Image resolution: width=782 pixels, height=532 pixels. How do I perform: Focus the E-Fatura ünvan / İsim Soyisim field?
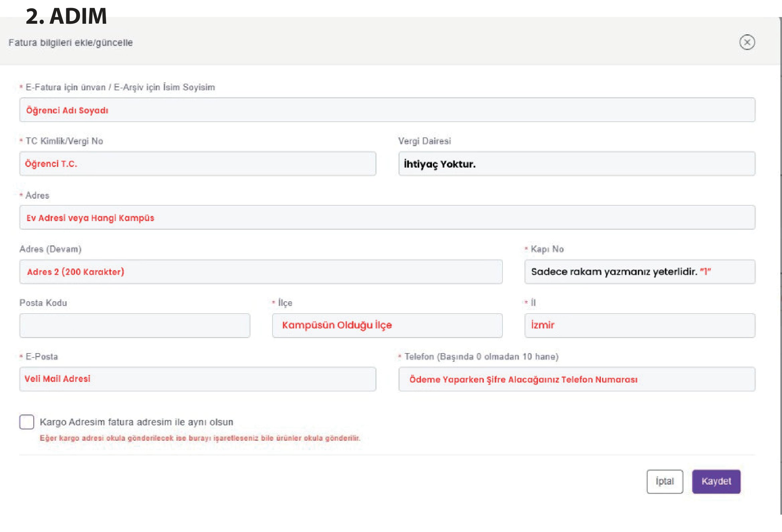(387, 110)
